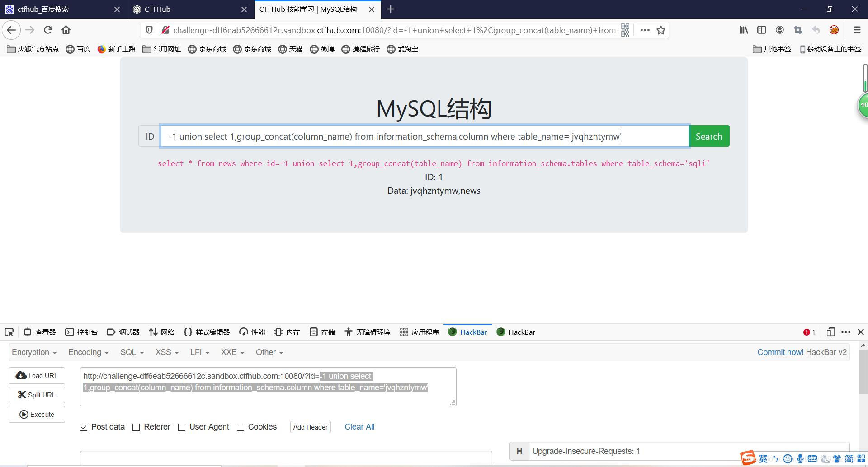Open the extension icon in toolbar right
Viewport: 868px width, 467px height.
pos(834,30)
